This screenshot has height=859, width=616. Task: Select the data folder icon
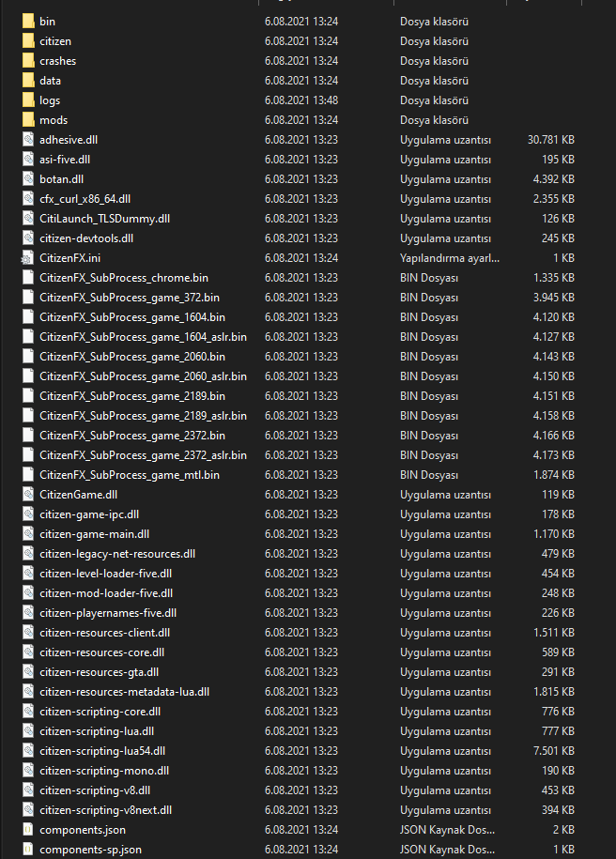[28, 81]
